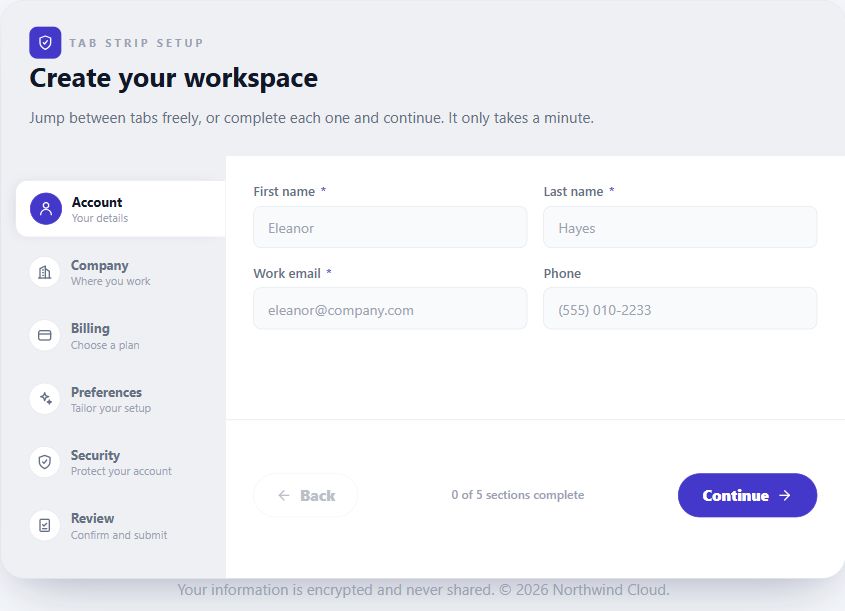
Task: Switch to the Billing tab
Action: click(121, 335)
